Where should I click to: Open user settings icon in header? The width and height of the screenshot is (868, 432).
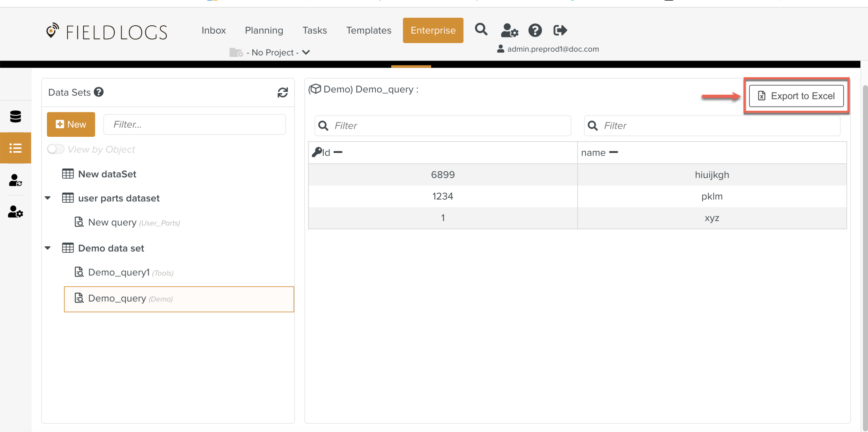point(509,31)
